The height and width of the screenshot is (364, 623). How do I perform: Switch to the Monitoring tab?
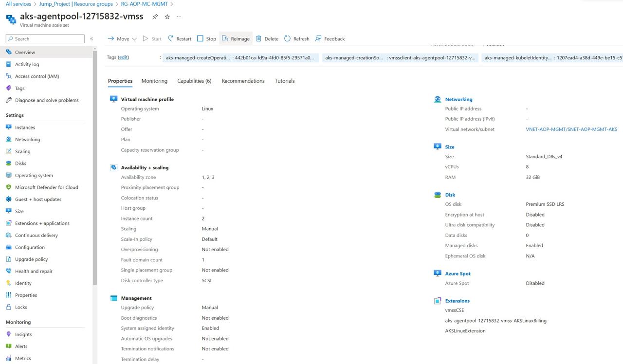[154, 81]
